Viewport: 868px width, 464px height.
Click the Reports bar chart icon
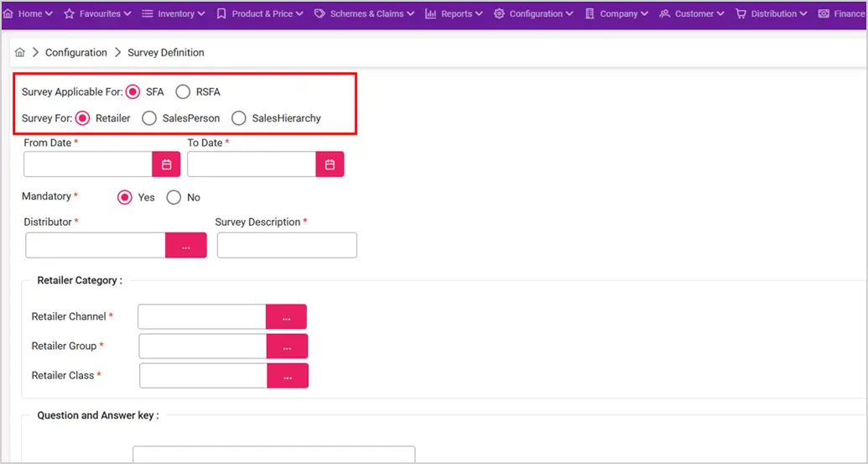click(x=431, y=13)
